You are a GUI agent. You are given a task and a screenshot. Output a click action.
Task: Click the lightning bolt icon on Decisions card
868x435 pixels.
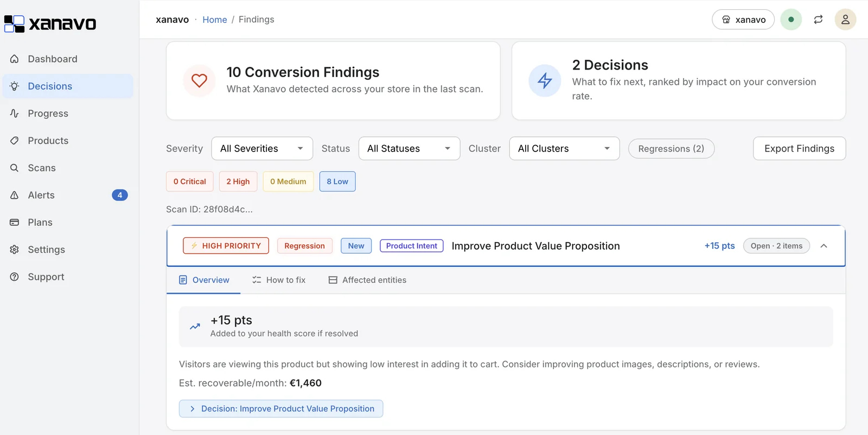coord(545,80)
